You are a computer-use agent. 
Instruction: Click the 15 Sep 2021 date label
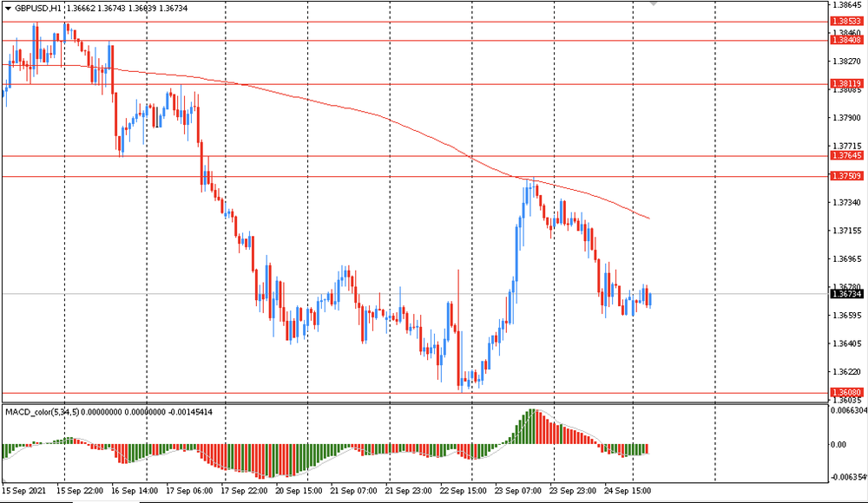pos(23,491)
